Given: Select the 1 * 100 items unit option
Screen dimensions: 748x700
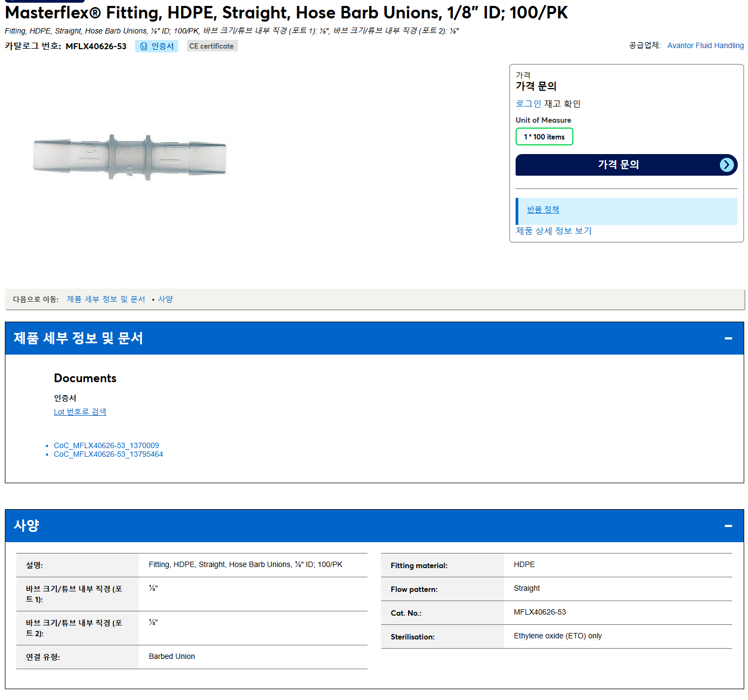Looking at the screenshot, I should [544, 137].
